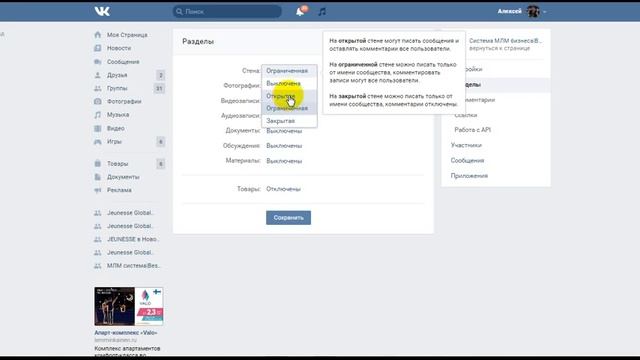Click the bag icon beside Товары
The height and width of the screenshot is (360, 640).
tap(98, 164)
